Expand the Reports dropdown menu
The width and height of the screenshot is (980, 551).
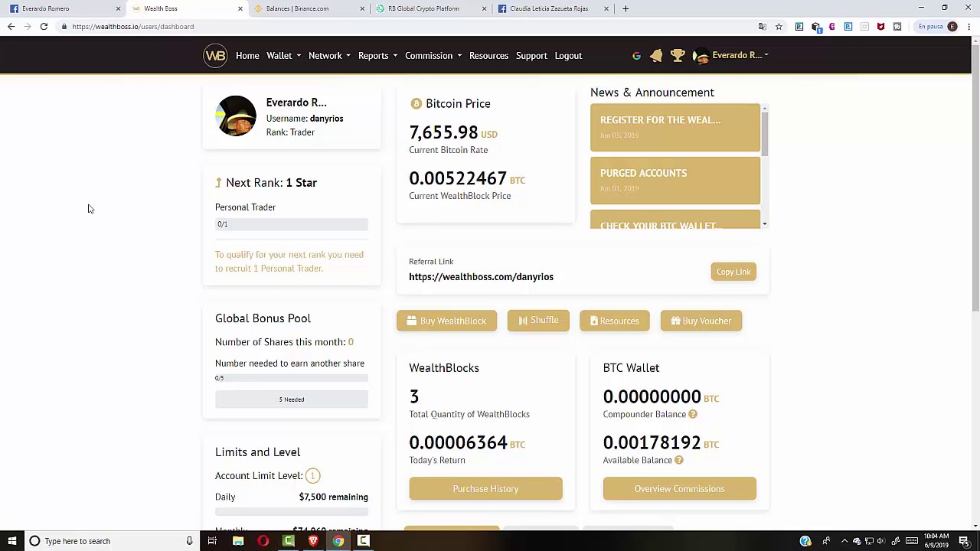pos(377,56)
